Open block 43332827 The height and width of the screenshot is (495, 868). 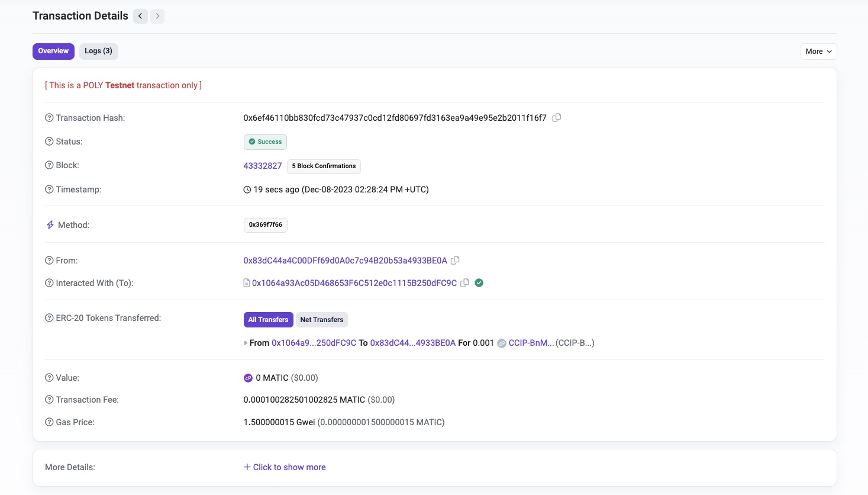[263, 166]
